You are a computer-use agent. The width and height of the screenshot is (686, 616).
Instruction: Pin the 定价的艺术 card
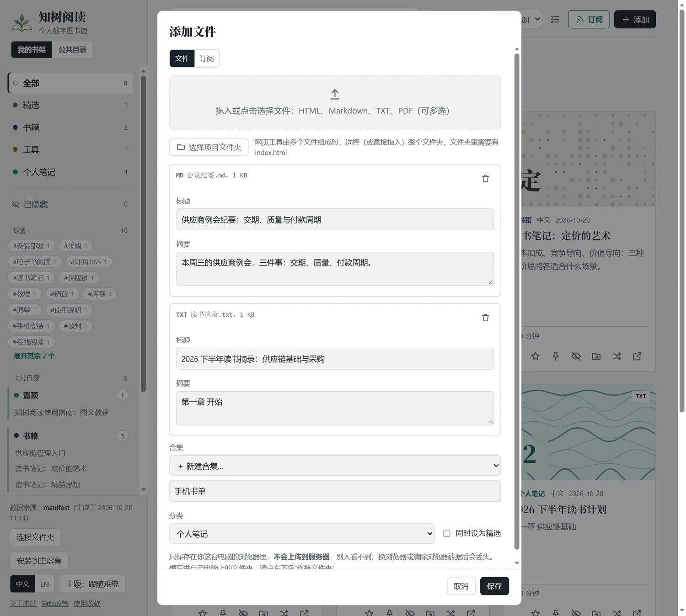tap(556, 356)
